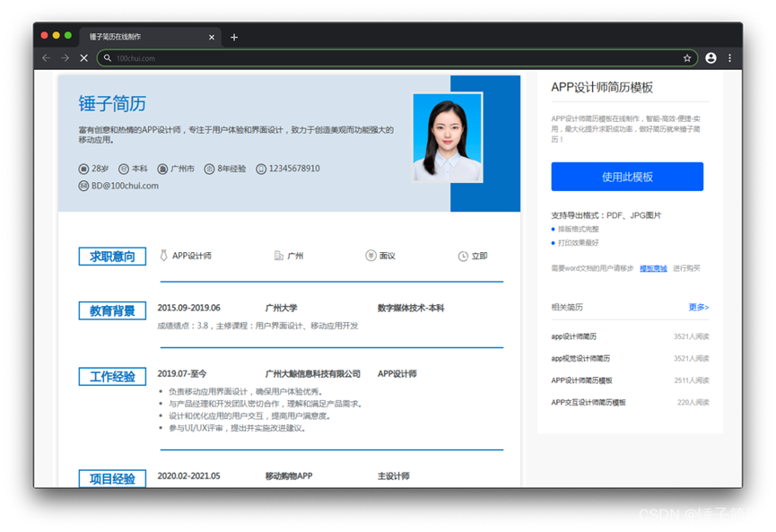The width and height of the screenshot is (776, 532).
Task: Open the app视觉设计师简历 related resume
Action: tap(580, 358)
